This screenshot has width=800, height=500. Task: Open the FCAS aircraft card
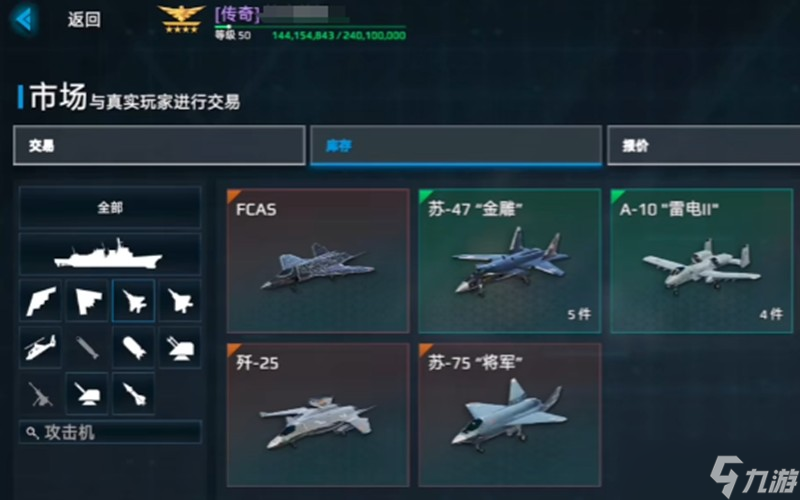coord(318,261)
